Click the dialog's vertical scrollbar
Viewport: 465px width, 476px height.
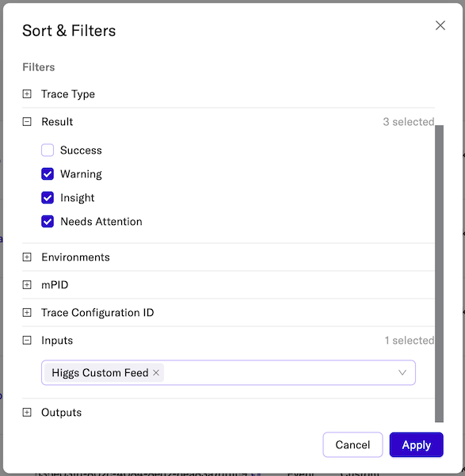[x=439, y=273]
